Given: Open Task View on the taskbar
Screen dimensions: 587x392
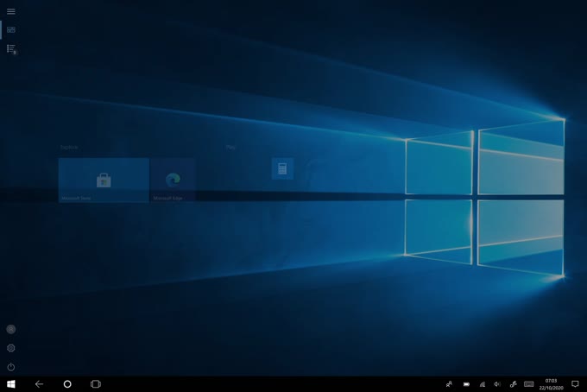Looking at the screenshot, I should coord(96,383).
